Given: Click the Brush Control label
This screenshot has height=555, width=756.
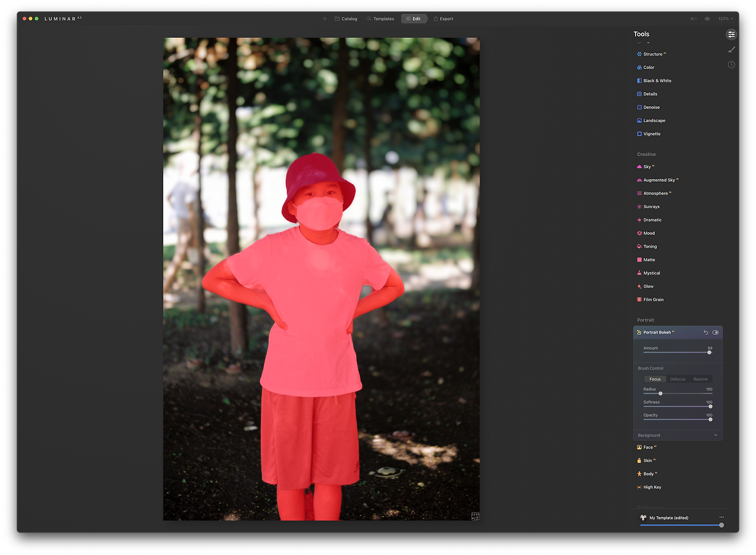Looking at the screenshot, I should (x=650, y=368).
